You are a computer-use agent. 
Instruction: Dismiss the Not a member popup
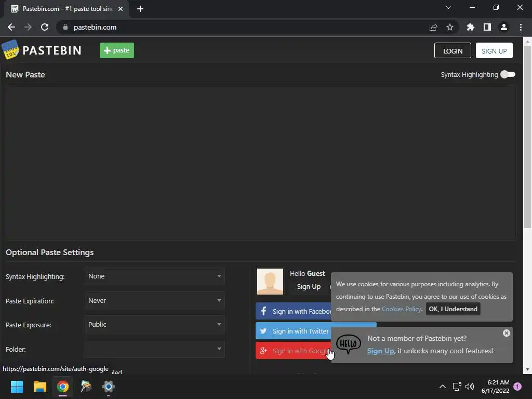pyautogui.click(x=507, y=333)
